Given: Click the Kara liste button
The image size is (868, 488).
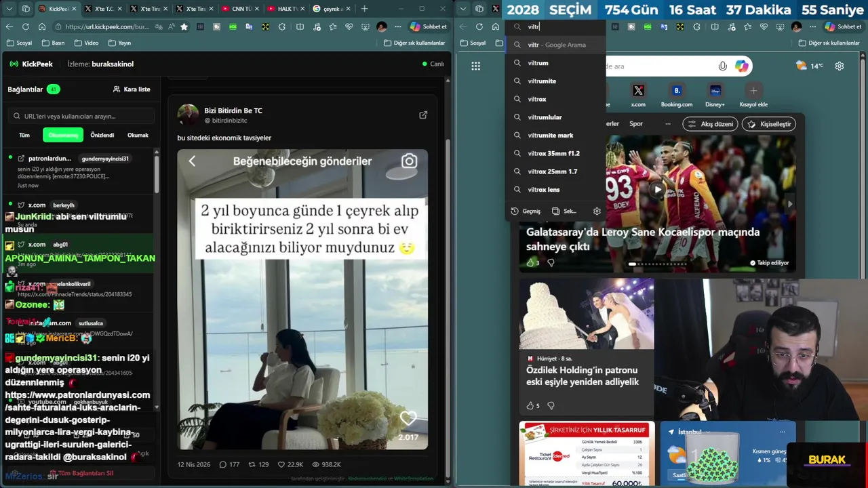Looking at the screenshot, I should (132, 89).
